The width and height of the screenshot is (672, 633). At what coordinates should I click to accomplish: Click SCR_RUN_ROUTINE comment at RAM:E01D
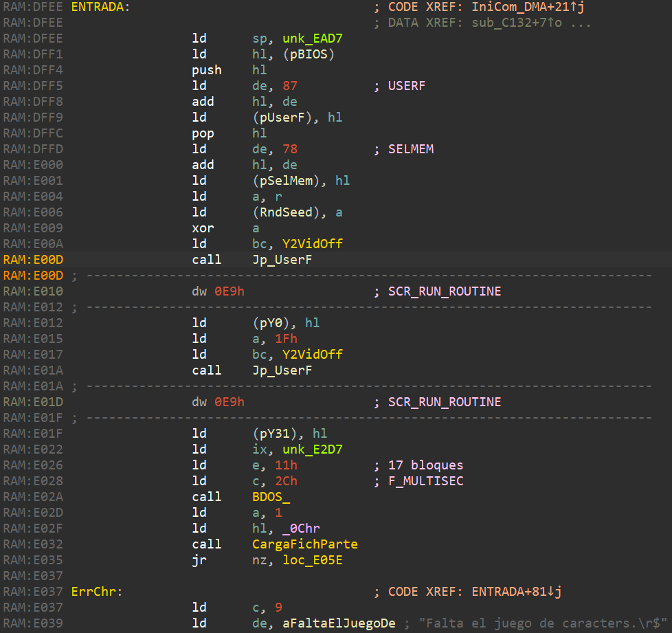(445, 402)
